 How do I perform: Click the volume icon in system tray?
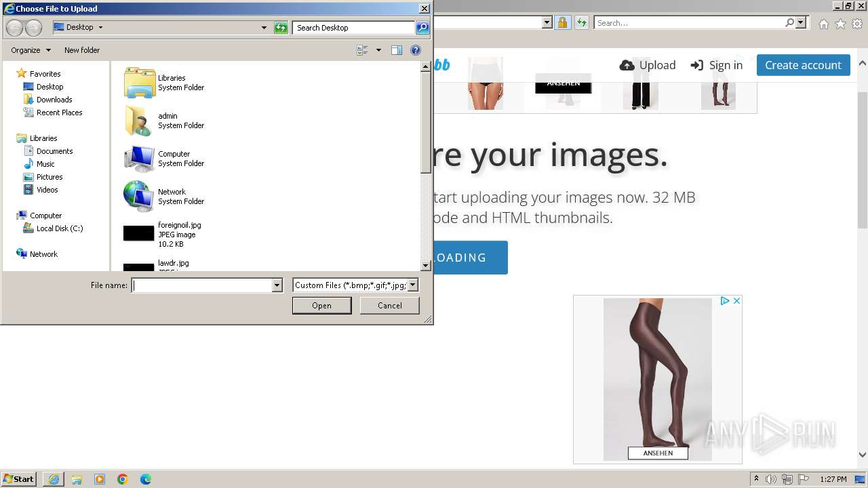click(772, 479)
